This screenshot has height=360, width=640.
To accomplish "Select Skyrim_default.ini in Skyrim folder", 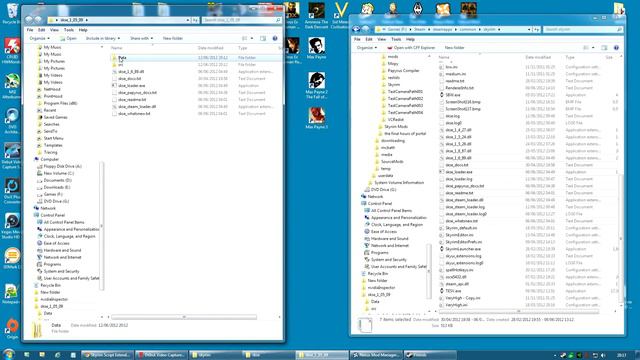I will [x=461, y=228].
